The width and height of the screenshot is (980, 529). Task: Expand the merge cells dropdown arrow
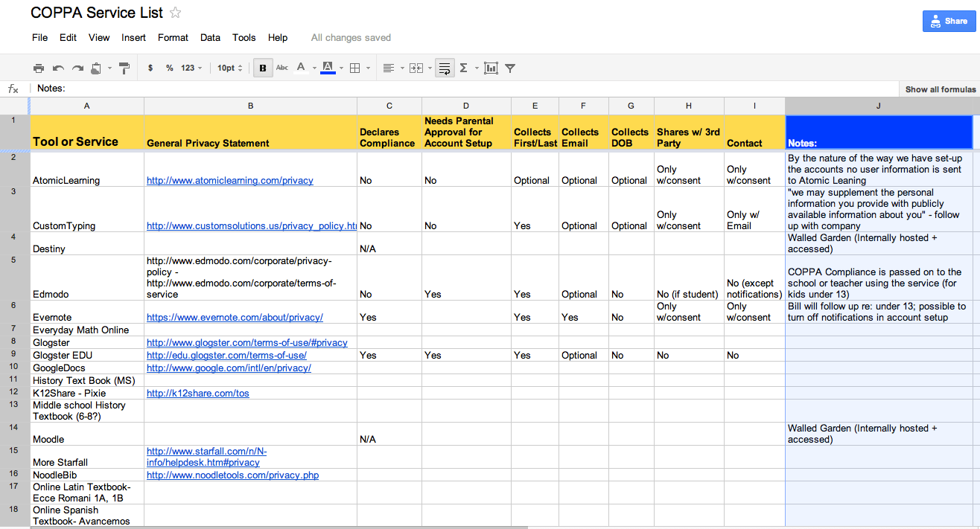pyautogui.click(x=430, y=68)
